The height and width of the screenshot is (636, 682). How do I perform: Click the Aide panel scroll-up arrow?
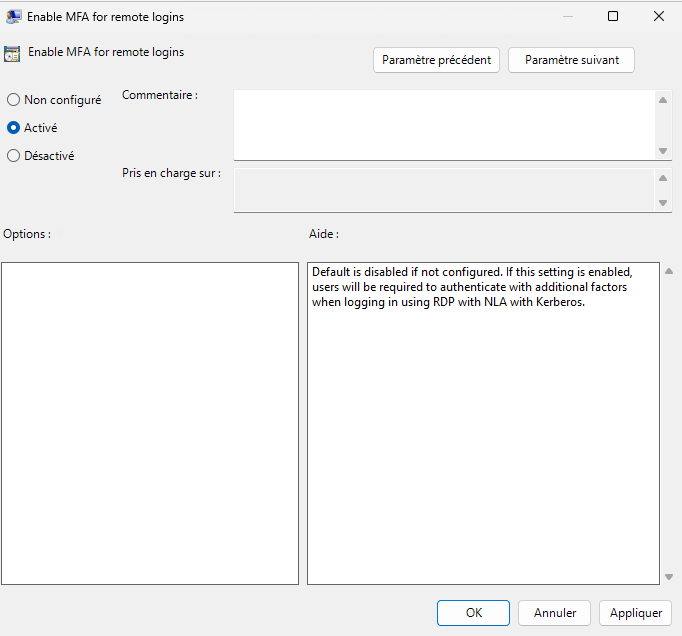click(x=669, y=271)
